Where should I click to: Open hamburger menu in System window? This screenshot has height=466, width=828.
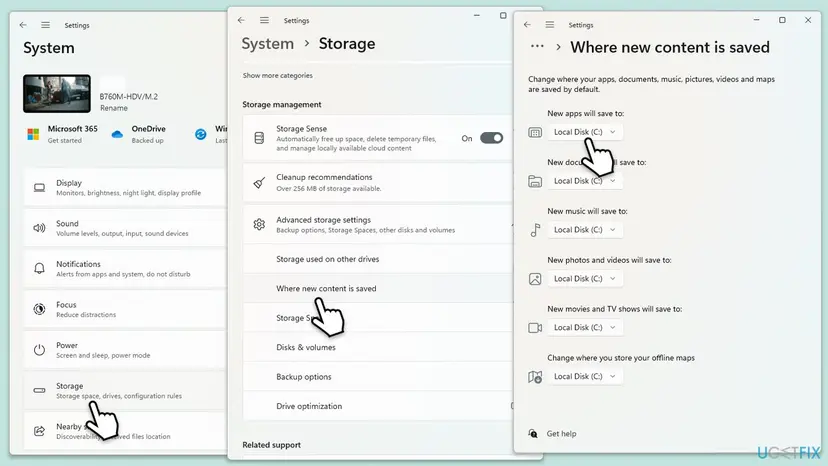click(45, 25)
